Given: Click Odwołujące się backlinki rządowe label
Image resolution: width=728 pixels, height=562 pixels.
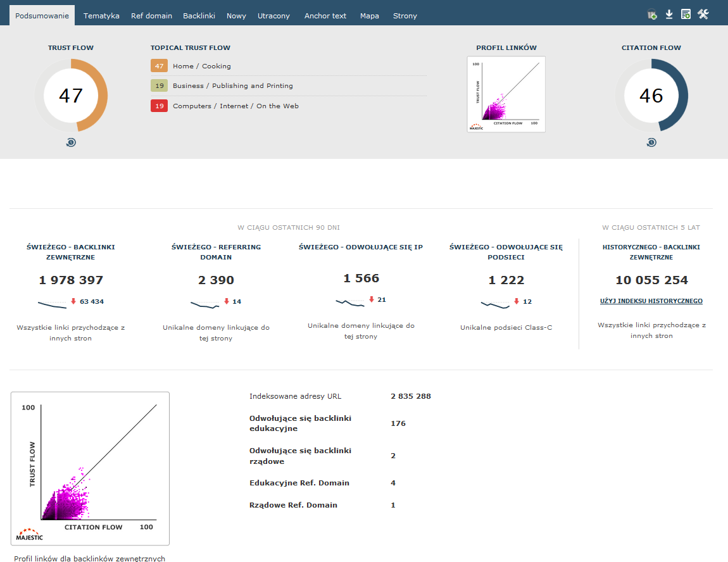Looking at the screenshot, I should 300,456.
